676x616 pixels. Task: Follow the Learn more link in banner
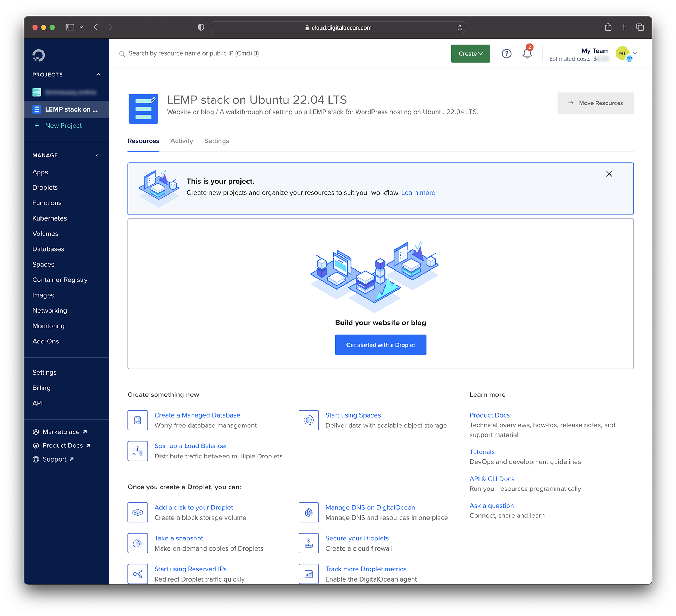click(418, 192)
